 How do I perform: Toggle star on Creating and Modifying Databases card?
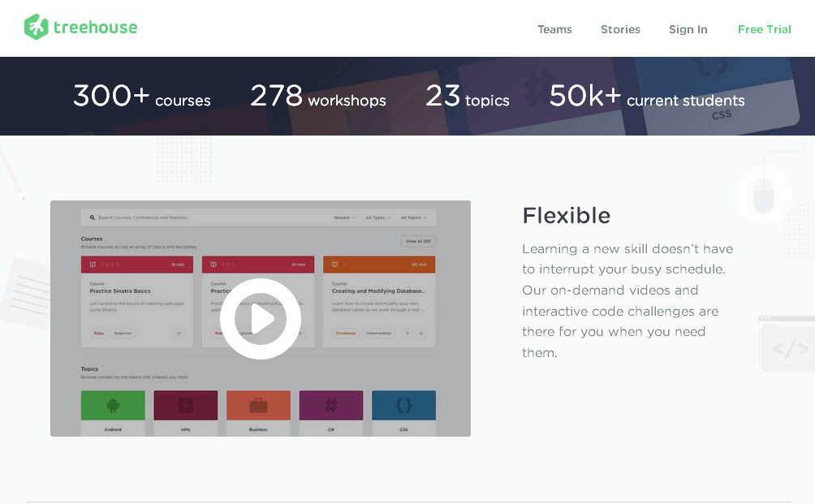click(421, 333)
